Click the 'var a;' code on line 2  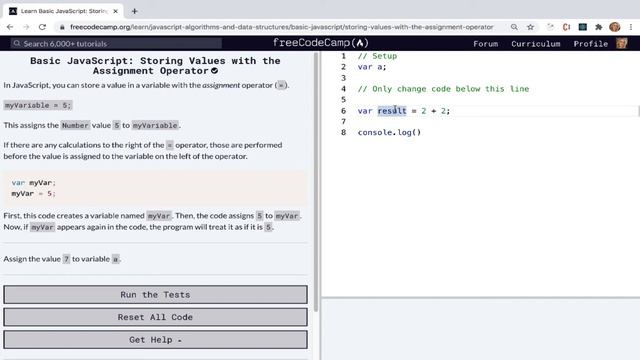(372, 67)
